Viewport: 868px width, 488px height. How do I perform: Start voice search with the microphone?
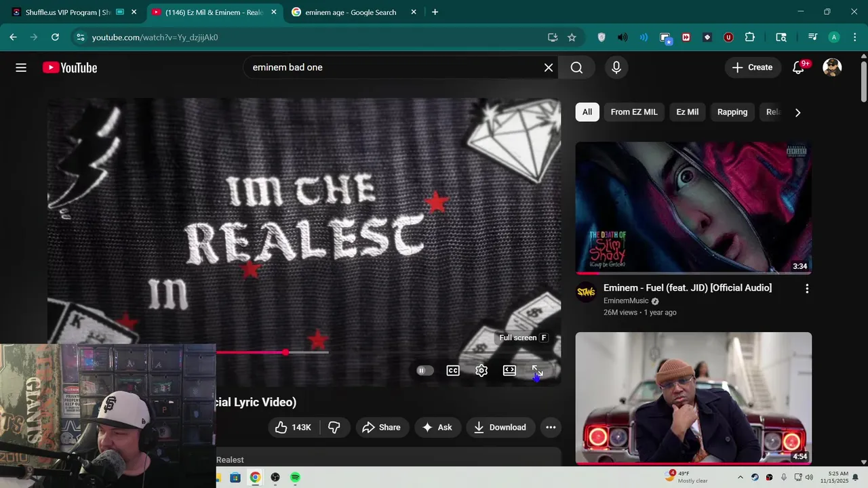click(x=616, y=68)
